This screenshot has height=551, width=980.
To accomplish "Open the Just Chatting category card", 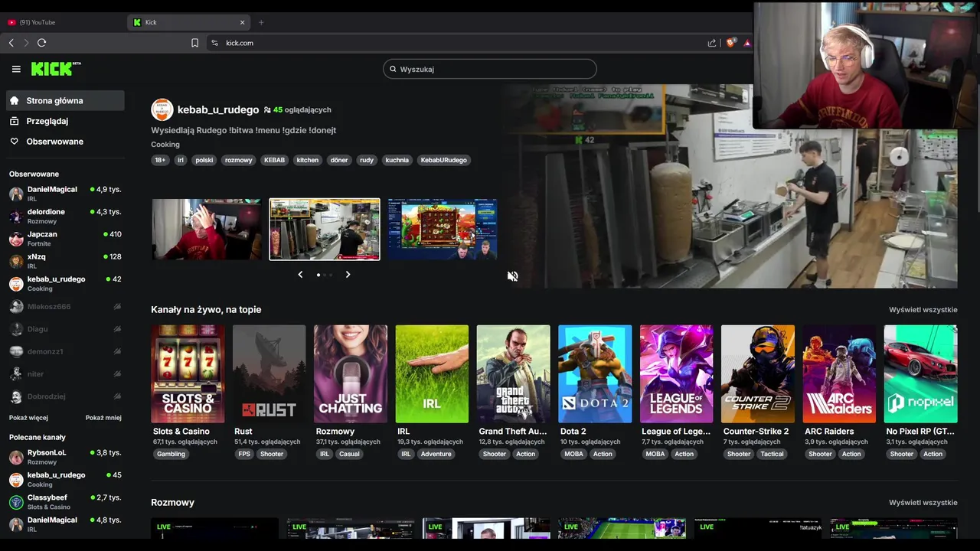I will click(351, 374).
